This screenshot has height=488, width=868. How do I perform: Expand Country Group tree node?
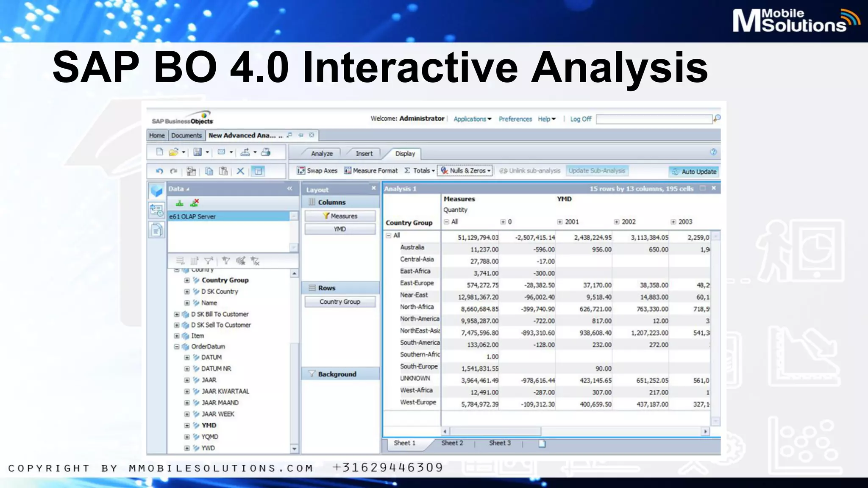187,280
